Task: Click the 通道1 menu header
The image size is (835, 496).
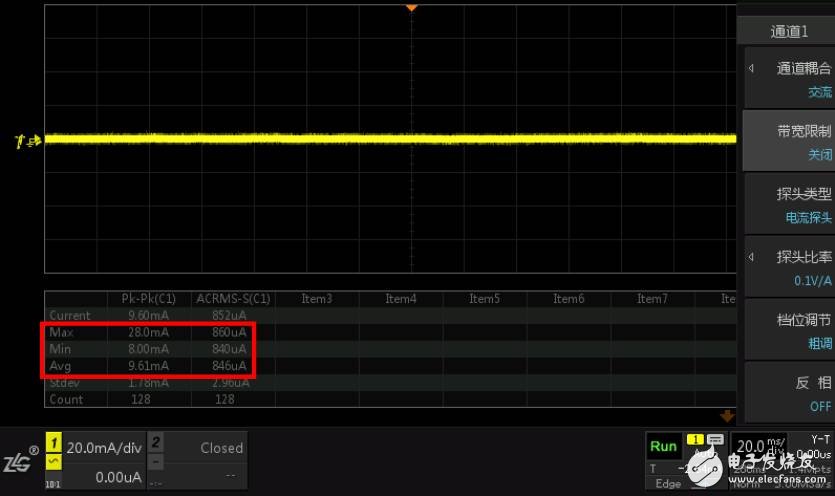Action: pos(788,32)
